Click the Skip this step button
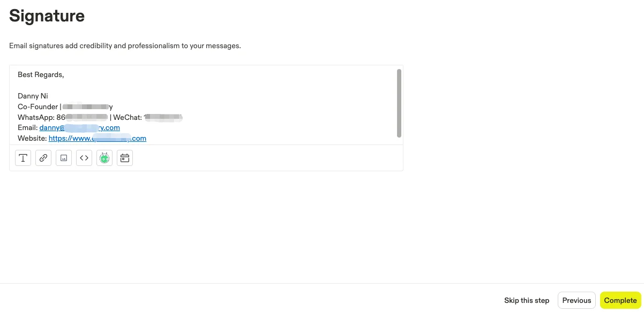Screen dimensions: 644x312 [527, 300]
